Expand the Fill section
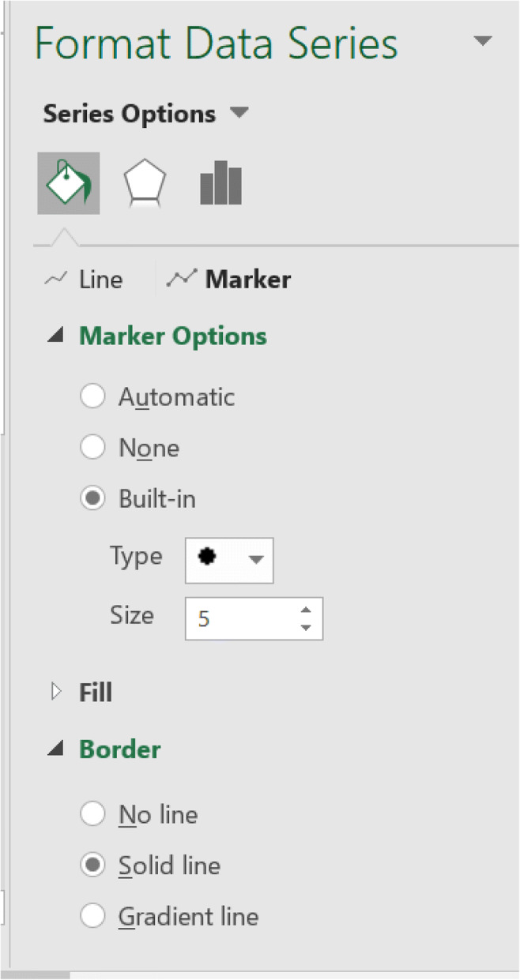The height and width of the screenshot is (980, 520). coord(56,693)
